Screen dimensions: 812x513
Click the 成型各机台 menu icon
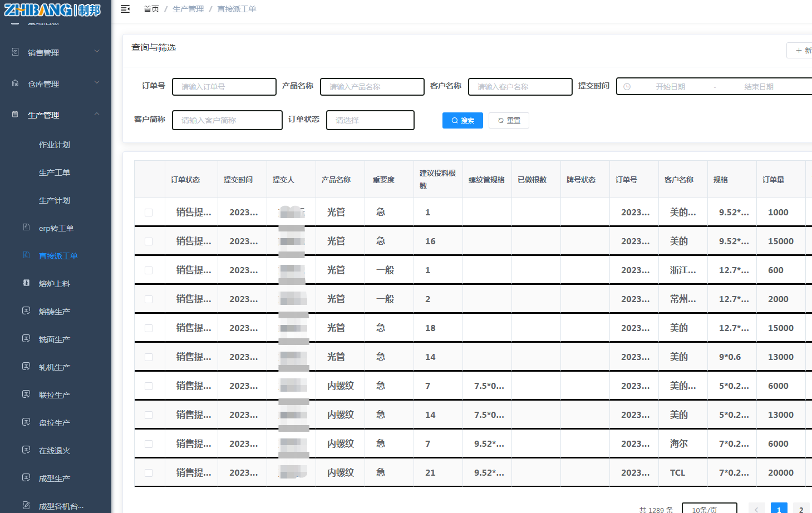26,506
